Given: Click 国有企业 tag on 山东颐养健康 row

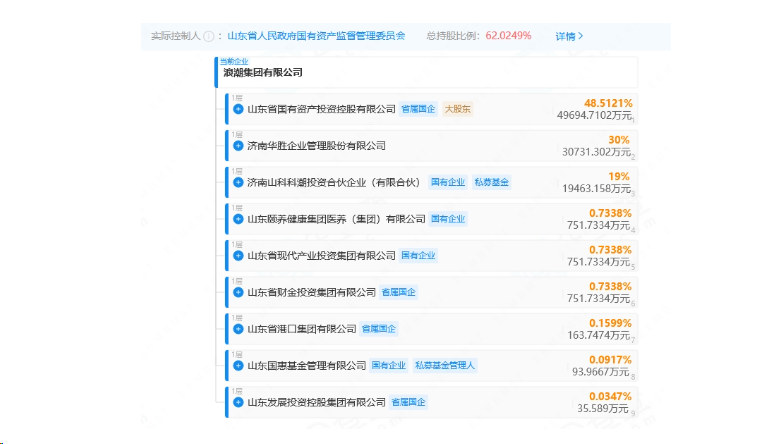Looking at the screenshot, I should (x=448, y=219).
